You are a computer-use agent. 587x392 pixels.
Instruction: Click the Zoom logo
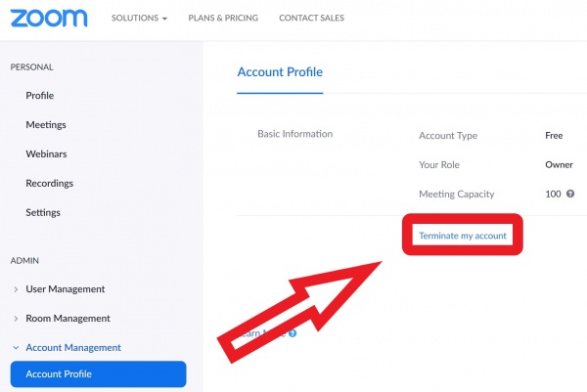click(x=49, y=18)
